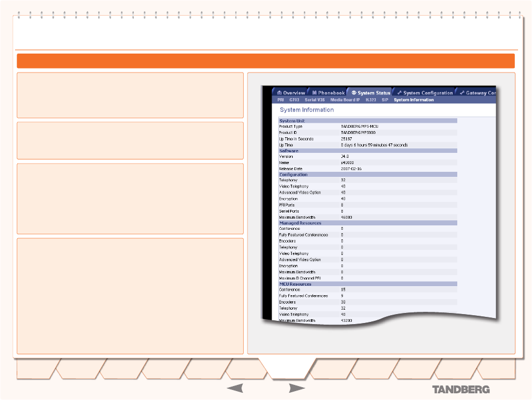Open the H.323 status sub-menu
This screenshot has width=532, height=400.
click(371, 100)
